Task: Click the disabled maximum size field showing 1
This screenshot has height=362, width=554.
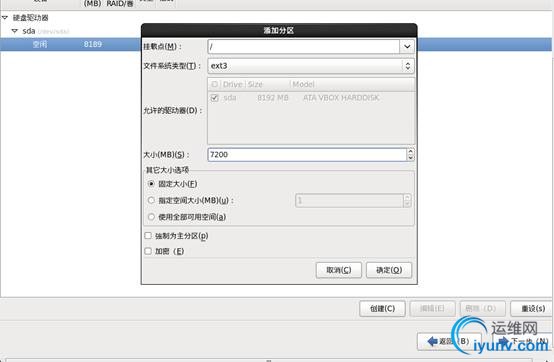Action: click(349, 201)
